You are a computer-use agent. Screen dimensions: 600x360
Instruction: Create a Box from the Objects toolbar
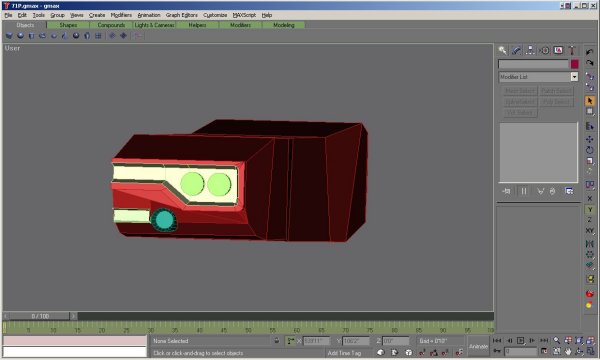pos(9,36)
